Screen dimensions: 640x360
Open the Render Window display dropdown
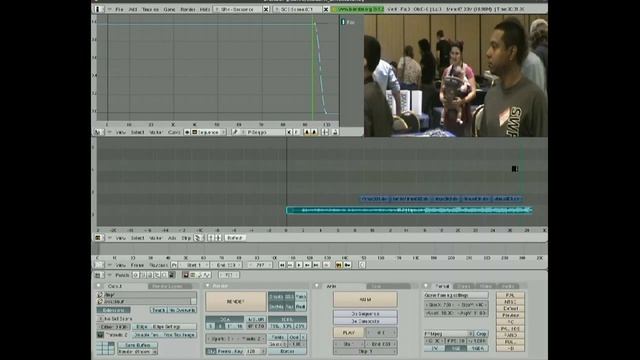tap(138, 351)
